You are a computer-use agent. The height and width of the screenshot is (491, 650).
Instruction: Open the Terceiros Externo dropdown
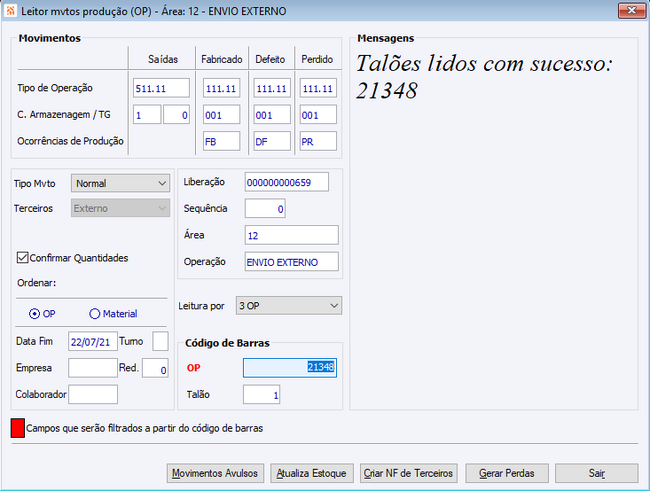coord(120,208)
